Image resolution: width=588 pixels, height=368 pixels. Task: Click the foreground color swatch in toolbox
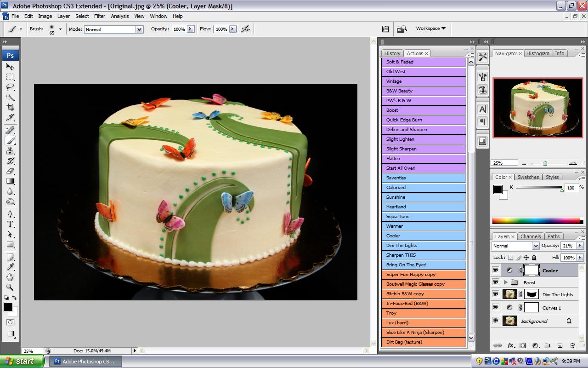[x=8, y=307]
